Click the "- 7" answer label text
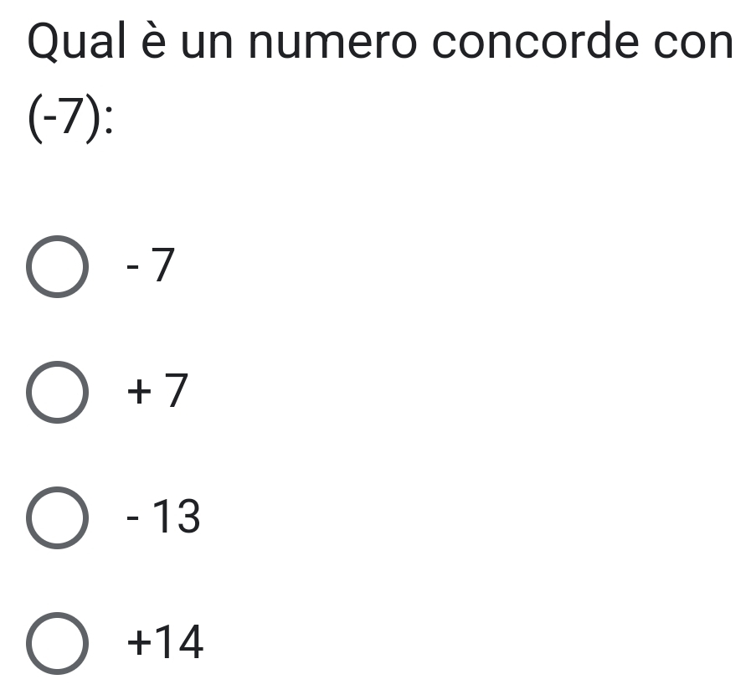The height and width of the screenshot is (700, 756). tap(151, 268)
